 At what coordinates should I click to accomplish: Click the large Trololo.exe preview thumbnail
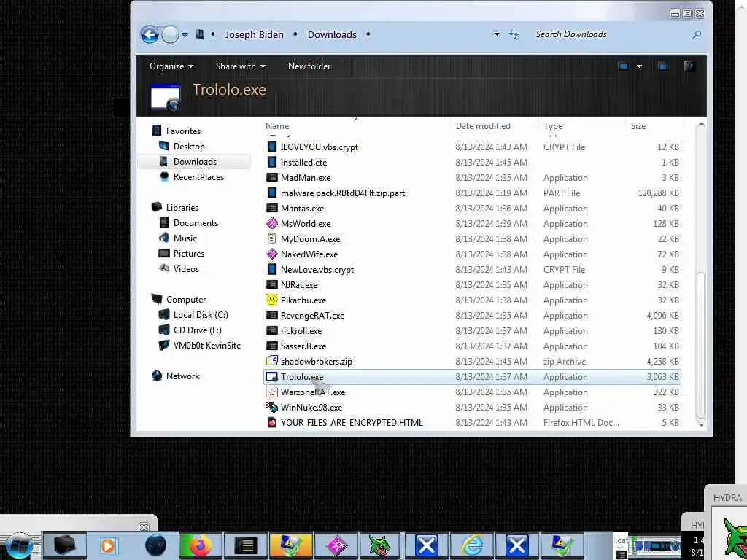(x=166, y=97)
